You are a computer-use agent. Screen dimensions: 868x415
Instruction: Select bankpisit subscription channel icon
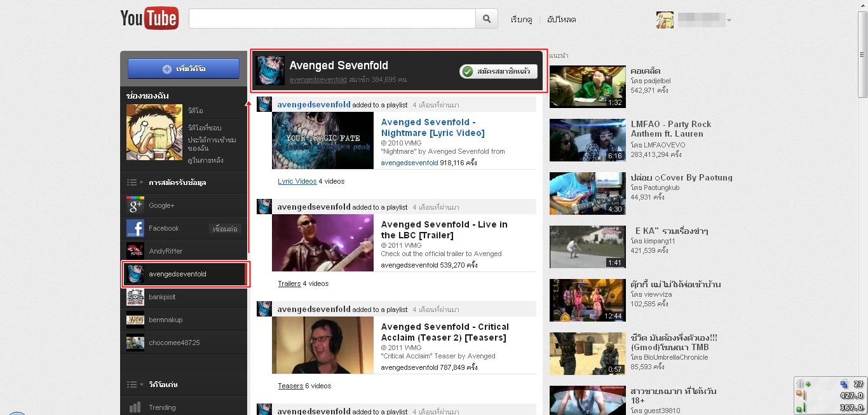click(x=135, y=297)
